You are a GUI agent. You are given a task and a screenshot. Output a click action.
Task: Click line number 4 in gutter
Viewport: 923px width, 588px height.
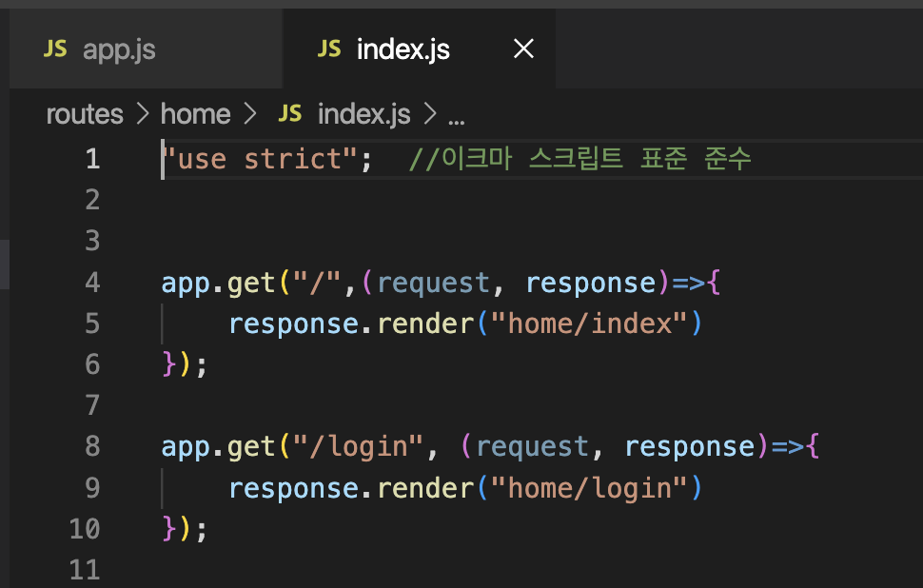click(92, 283)
